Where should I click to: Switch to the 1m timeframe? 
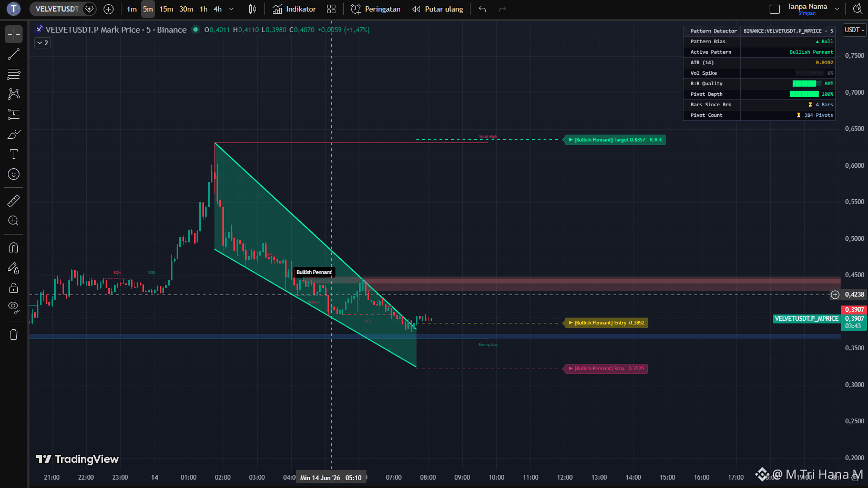pos(131,9)
